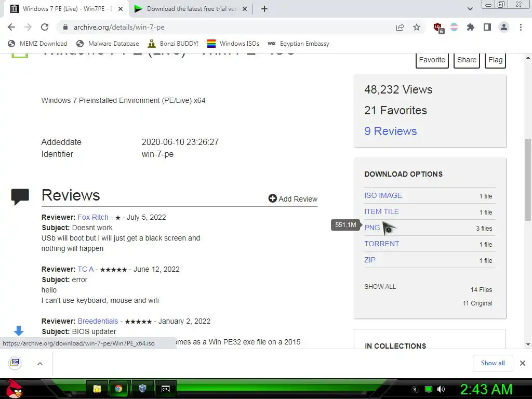Close the downloads bar
This screenshot has height=399, width=532.
(523, 363)
